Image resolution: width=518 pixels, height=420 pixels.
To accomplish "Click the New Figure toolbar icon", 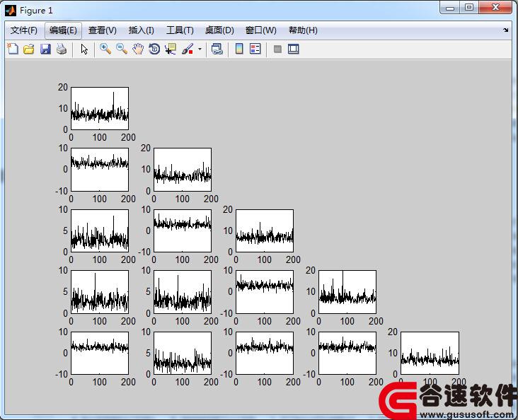I will pos(13,49).
